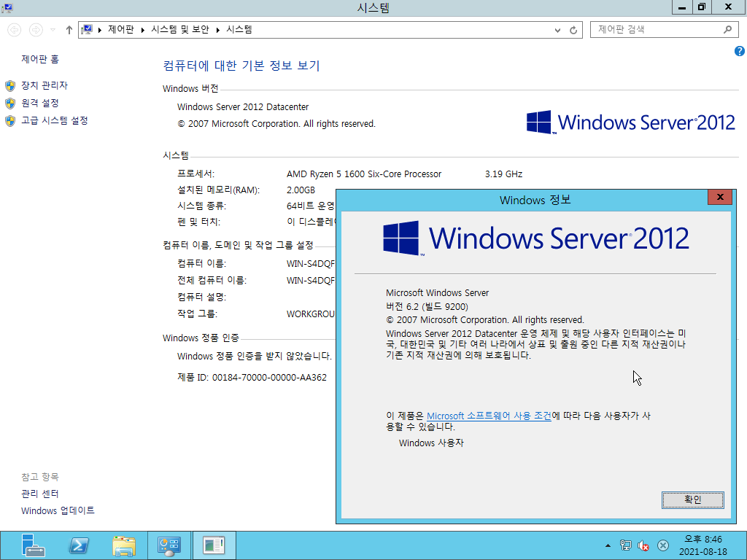Switch to the winver taskbar window
Image resolution: width=747 pixels, height=560 pixels.
[214, 545]
